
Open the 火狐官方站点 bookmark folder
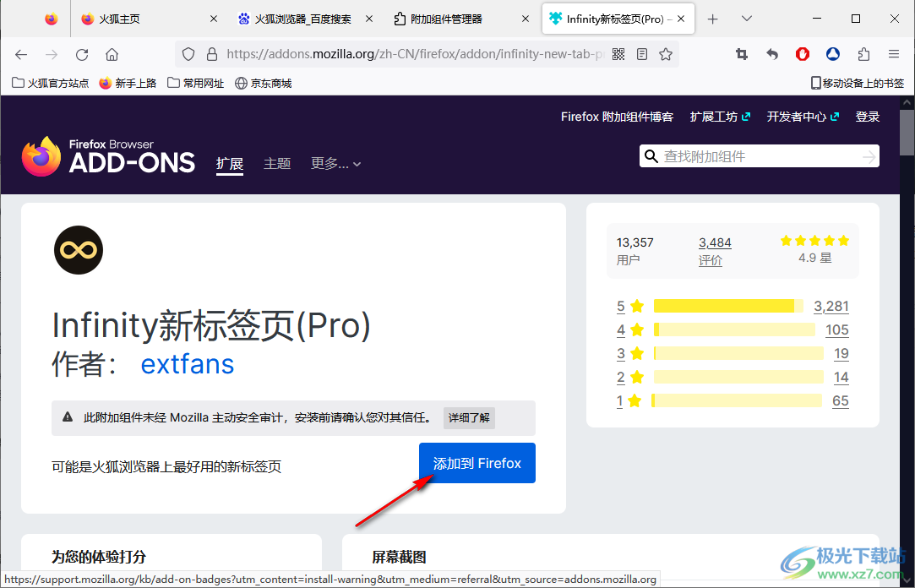51,84
